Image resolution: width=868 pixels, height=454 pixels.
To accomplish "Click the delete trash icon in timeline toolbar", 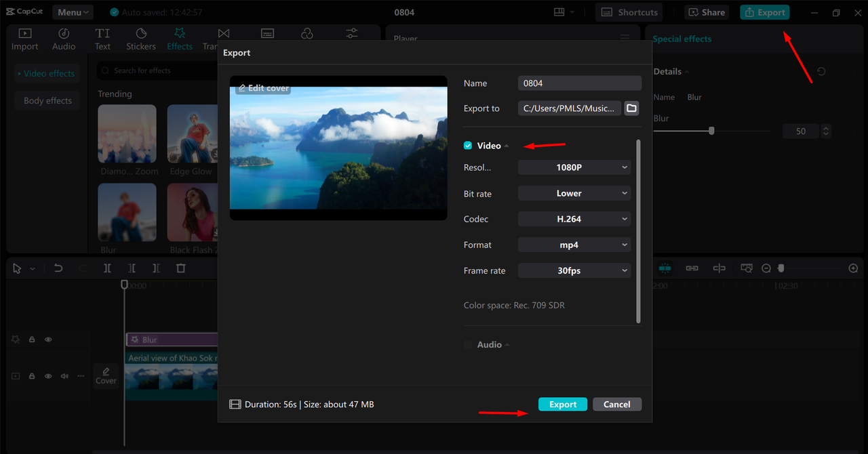I will pyautogui.click(x=180, y=268).
